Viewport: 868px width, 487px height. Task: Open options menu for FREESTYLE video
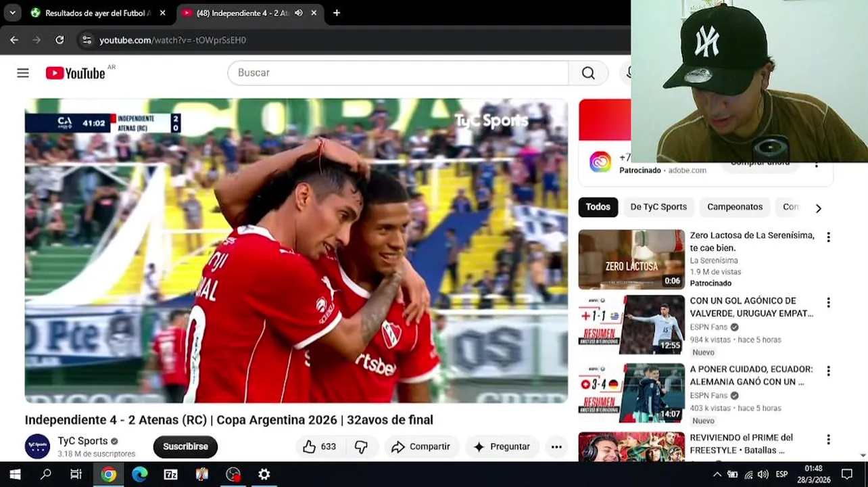pos(828,439)
